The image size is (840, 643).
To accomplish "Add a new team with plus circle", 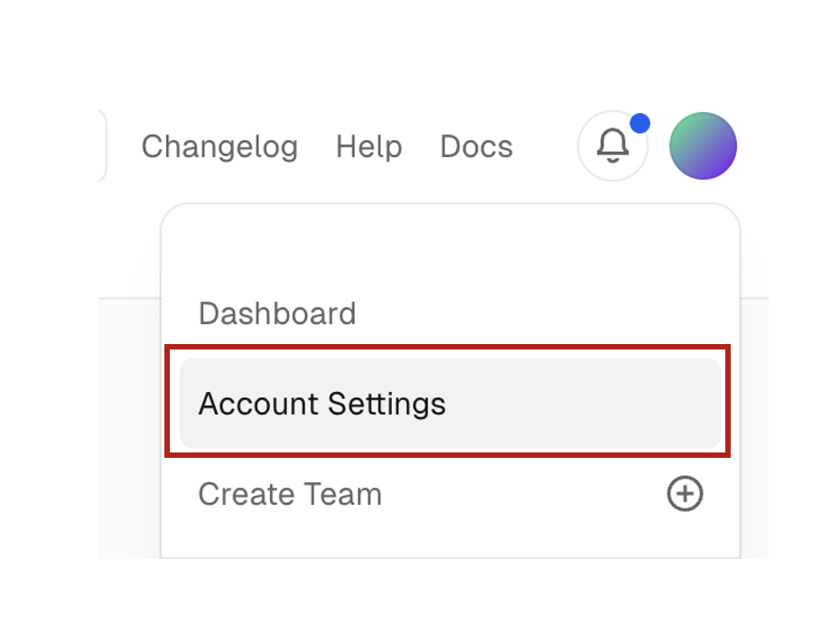I will click(x=685, y=494).
